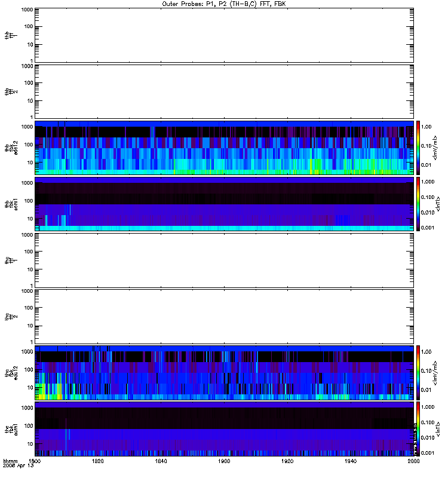Screen dimensions: 448x478
Task: Click the thb fbk edc12 spectrogram panel
Action: (x=224, y=148)
